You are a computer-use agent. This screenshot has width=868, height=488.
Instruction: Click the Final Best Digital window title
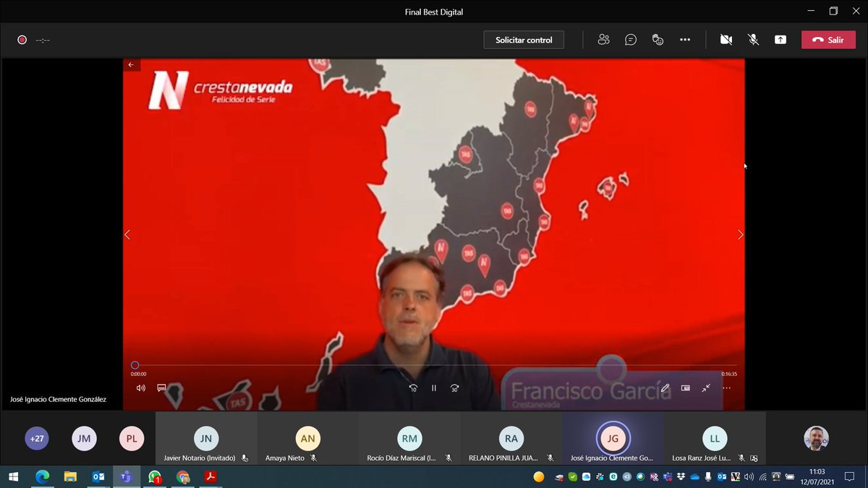[x=434, y=12]
